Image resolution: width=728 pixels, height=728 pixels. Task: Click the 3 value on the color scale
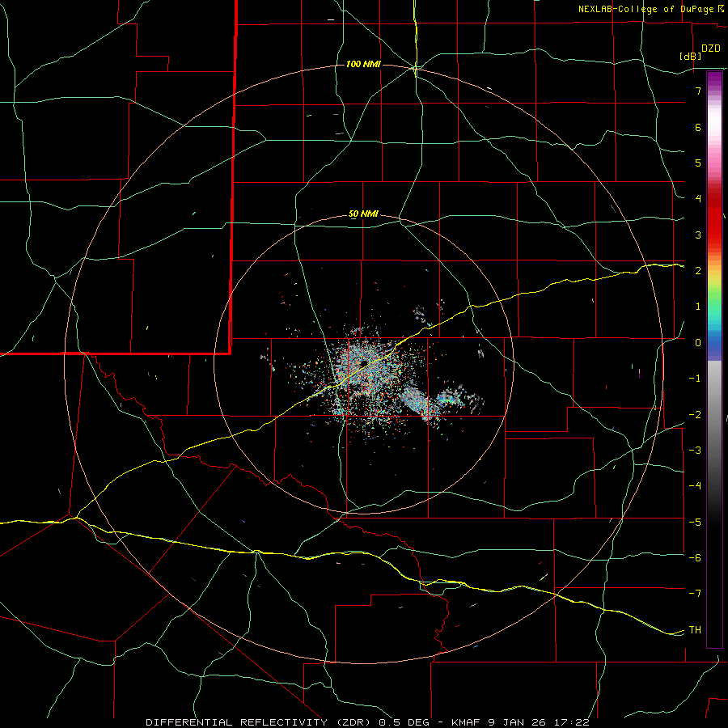point(698,235)
